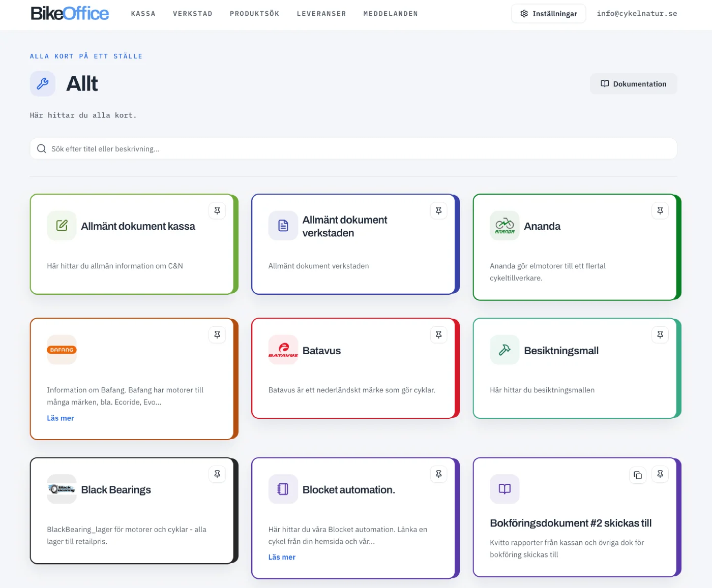Open Inställningar settings

pos(548,14)
